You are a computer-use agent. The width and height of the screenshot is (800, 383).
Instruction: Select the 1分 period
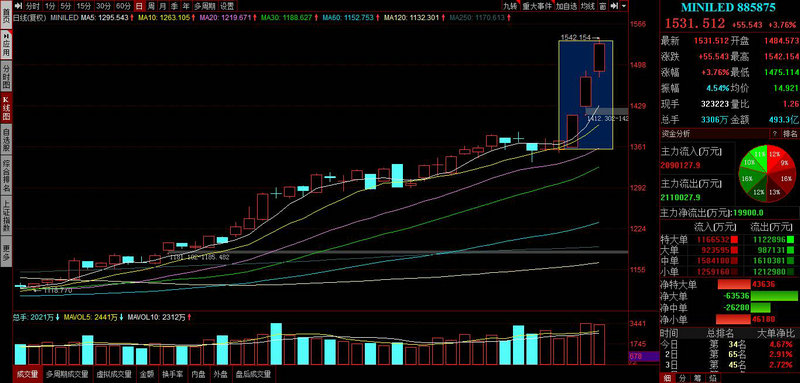point(49,6)
